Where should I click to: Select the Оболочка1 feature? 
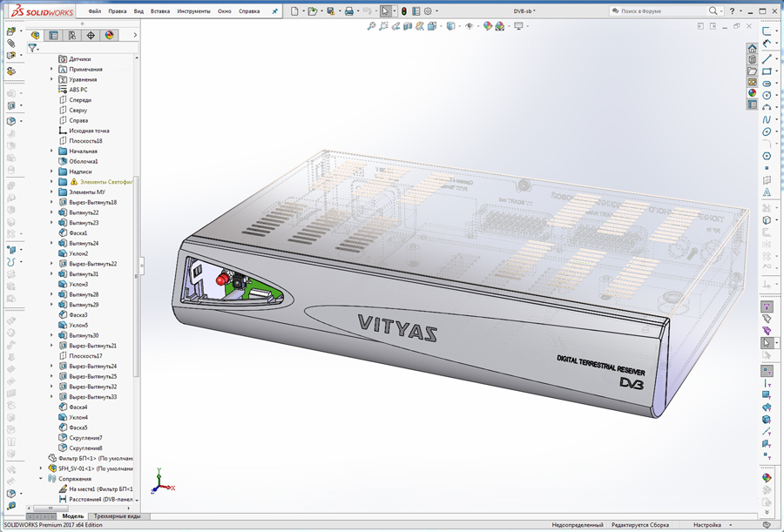click(x=78, y=161)
